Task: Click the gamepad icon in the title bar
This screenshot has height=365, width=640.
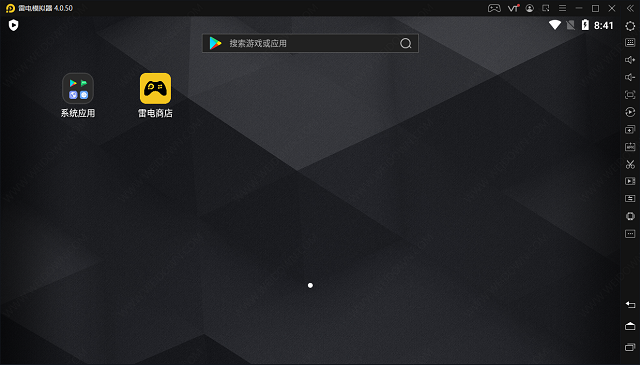Action: (x=494, y=8)
